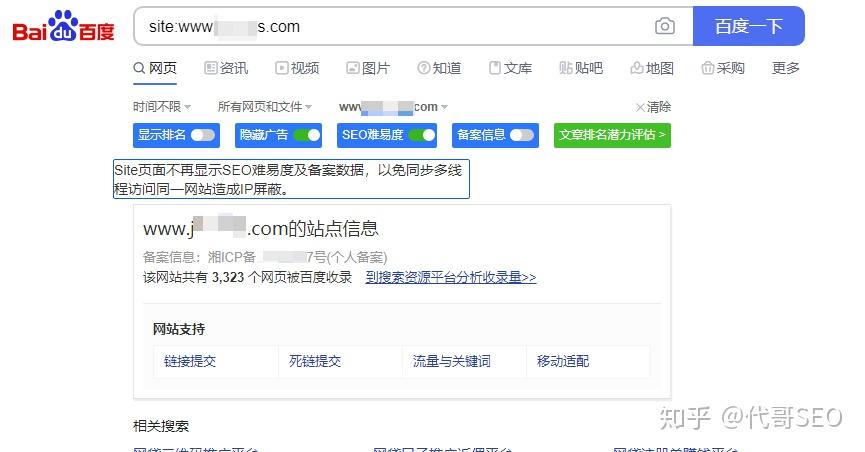Expand 所有网页和文件 file type filter
Screen dimensions: 865x452
tap(265, 107)
